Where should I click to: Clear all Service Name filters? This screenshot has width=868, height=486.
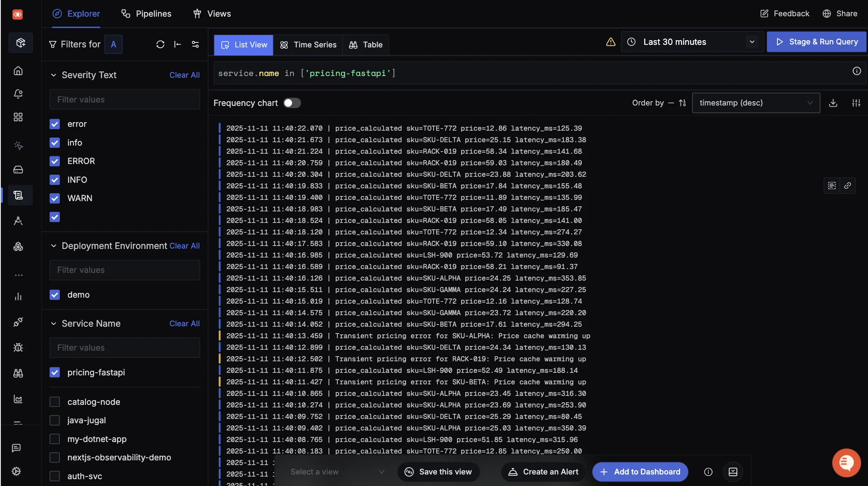click(x=185, y=324)
